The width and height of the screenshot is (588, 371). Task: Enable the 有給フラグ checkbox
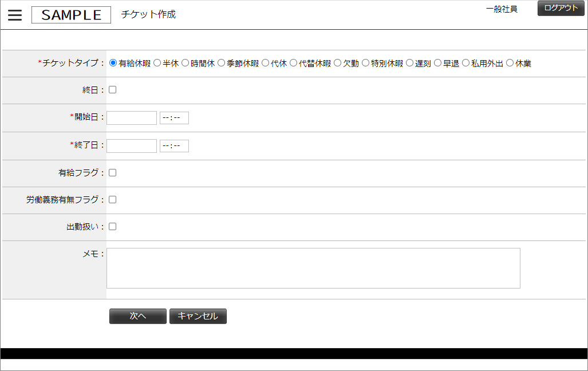point(112,172)
